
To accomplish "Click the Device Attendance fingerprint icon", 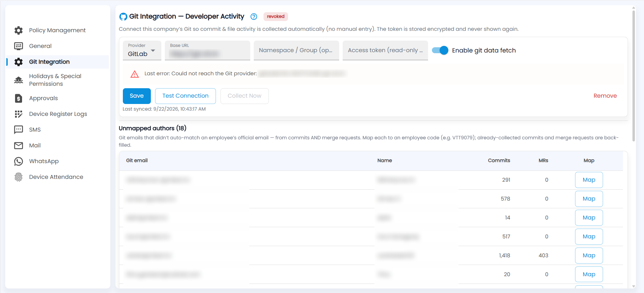I will 19,177.
